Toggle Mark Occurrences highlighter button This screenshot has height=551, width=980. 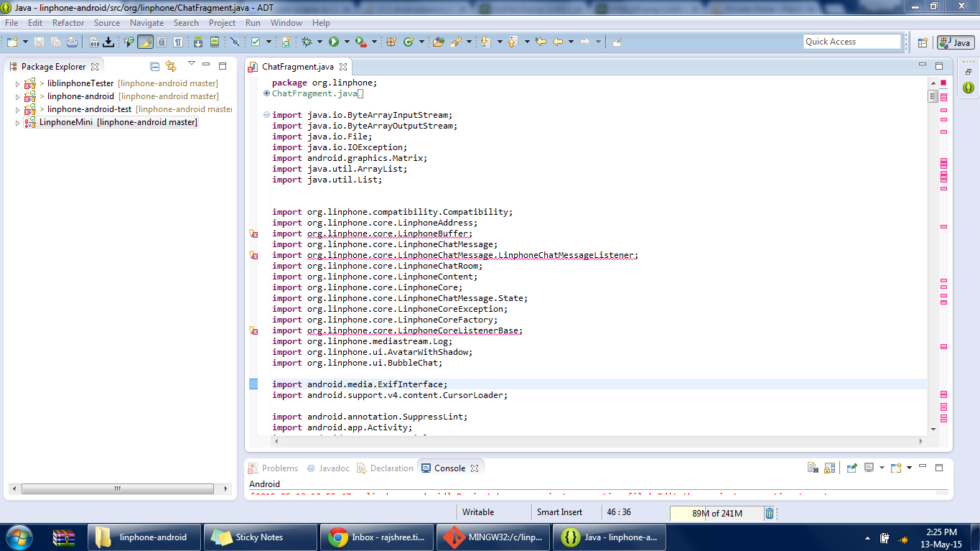(145, 42)
